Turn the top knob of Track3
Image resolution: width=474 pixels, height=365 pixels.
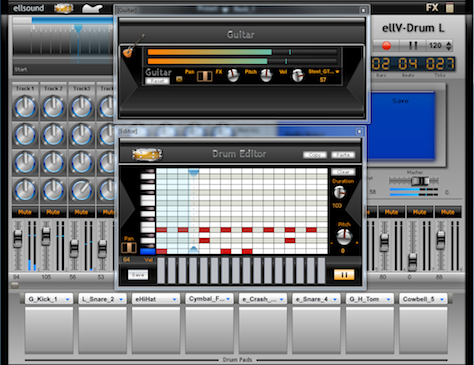[81, 107]
